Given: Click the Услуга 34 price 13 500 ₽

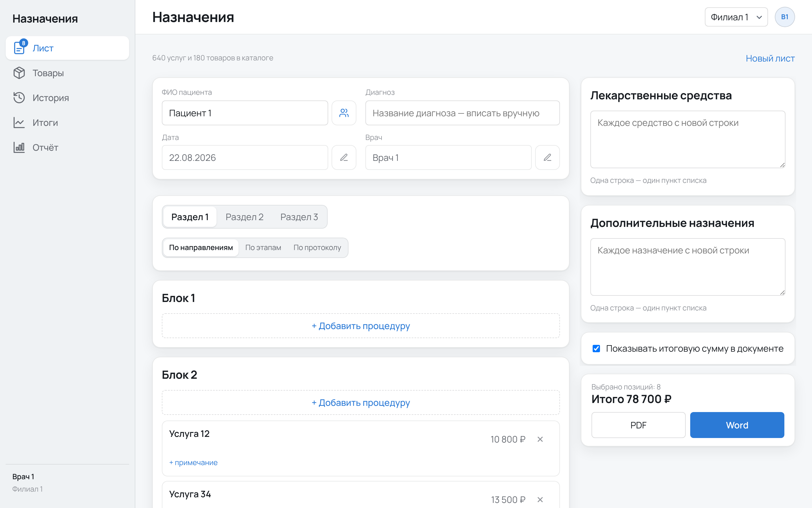Looking at the screenshot, I should tap(508, 500).
